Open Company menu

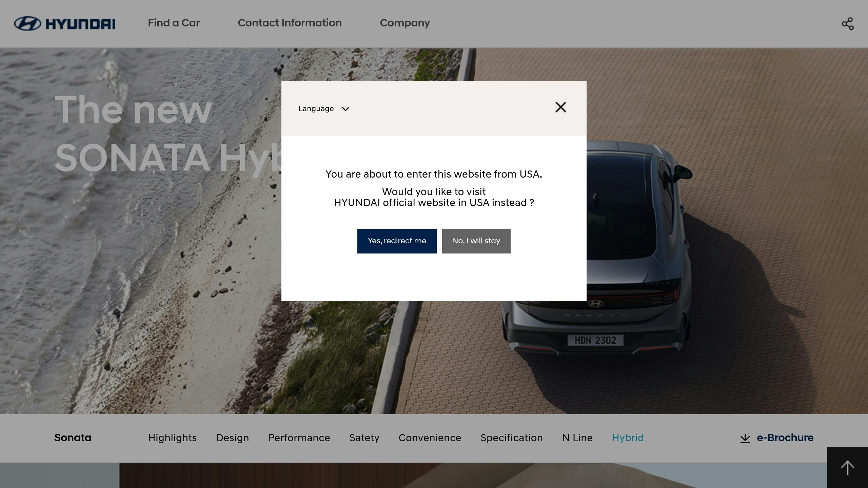tap(405, 23)
